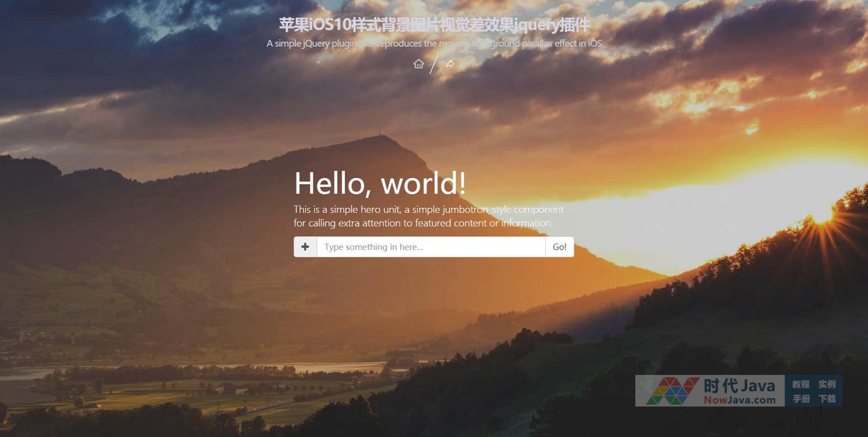Open the 教程 link in watermark

click(800, 384)
